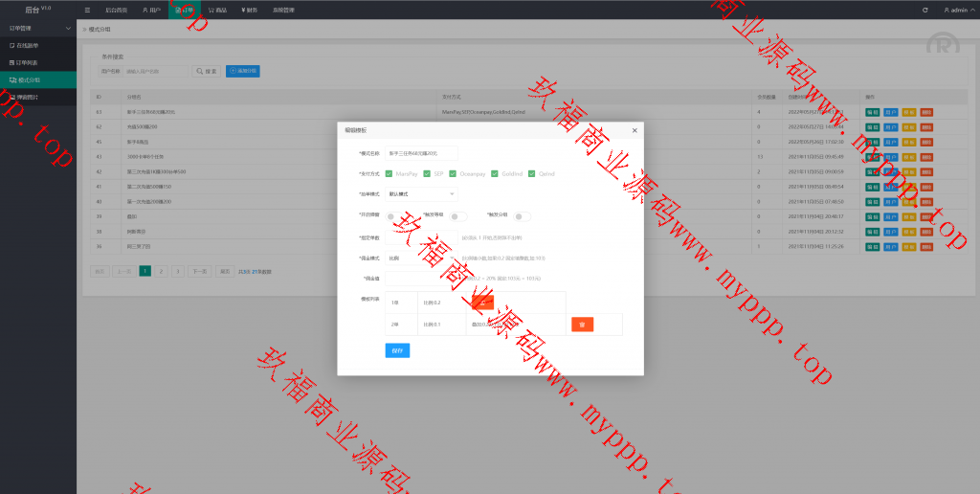980x494 pixels.
Task: Open 弹窗图片 in the sidebar
Action: tap(26, 97)
